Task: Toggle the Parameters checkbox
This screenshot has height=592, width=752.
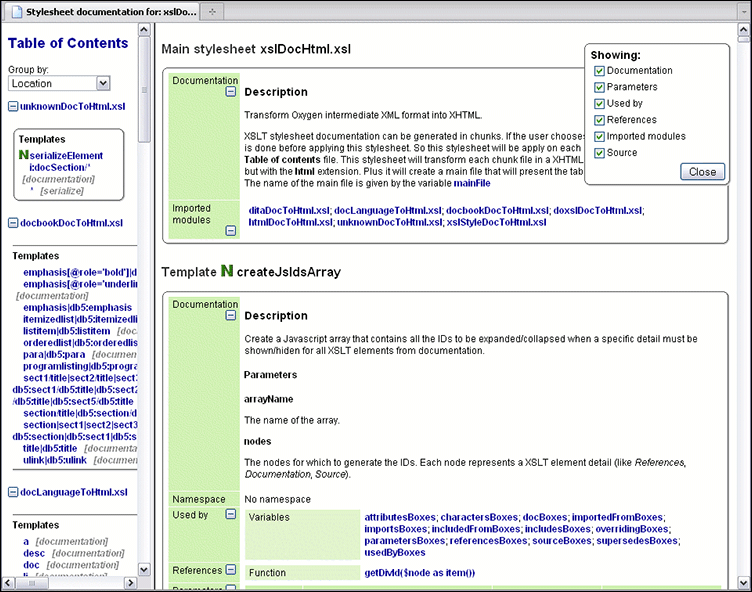Action: click(599, 87)
